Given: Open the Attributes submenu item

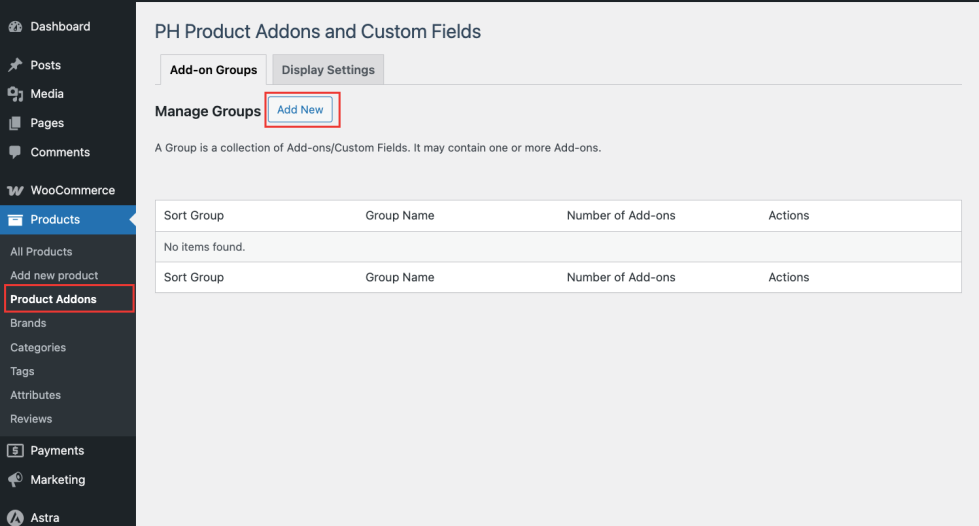Looking at the screenshot, I should pyautogui.click(x=35, y=395).
